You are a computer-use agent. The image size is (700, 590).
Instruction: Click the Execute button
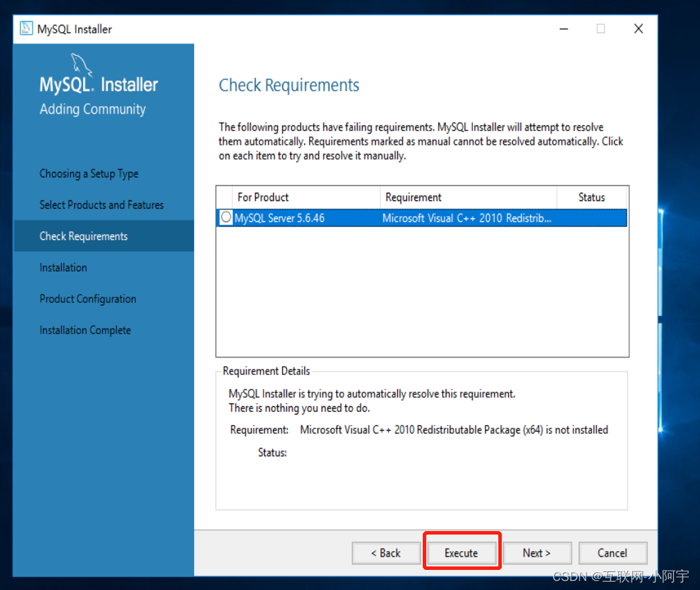click(x=462, y=553)
